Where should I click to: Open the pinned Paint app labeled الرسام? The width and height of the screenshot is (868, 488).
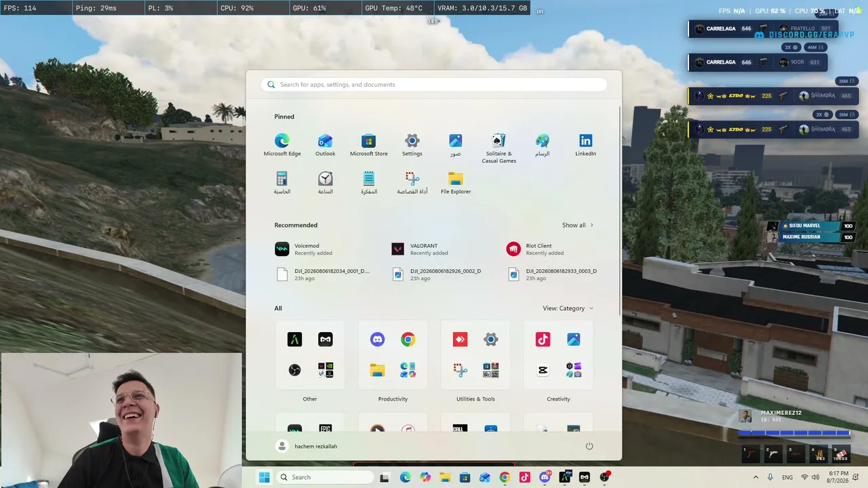(542, 145)
